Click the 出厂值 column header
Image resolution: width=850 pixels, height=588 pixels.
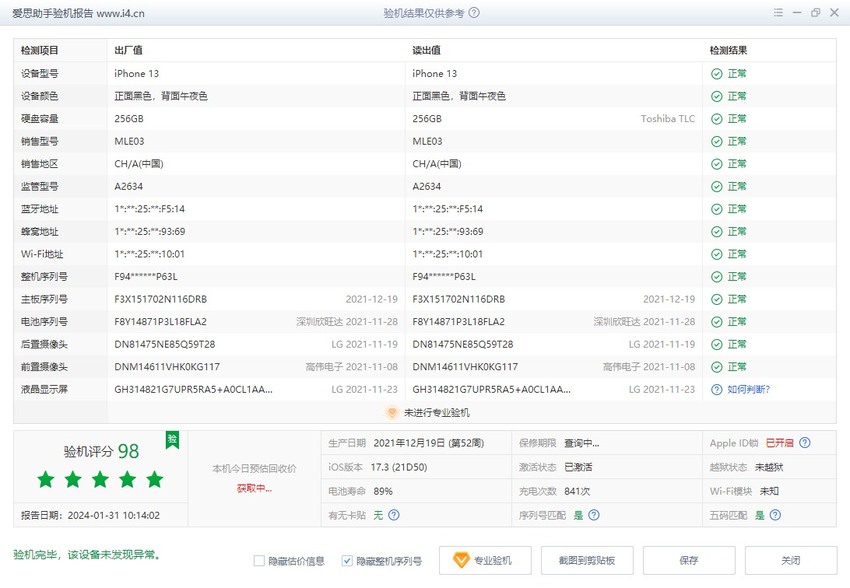128,50
